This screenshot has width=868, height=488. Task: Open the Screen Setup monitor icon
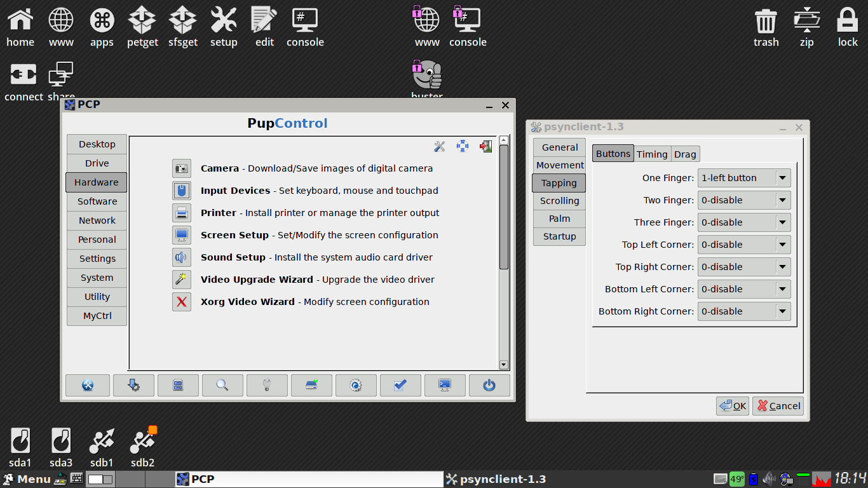[182, 235]
